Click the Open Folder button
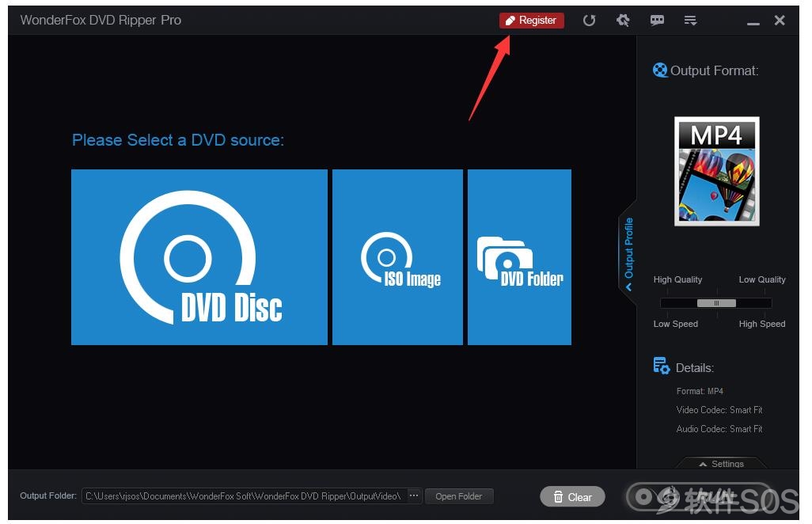812x524 pixels. click(x=459, y=496)
